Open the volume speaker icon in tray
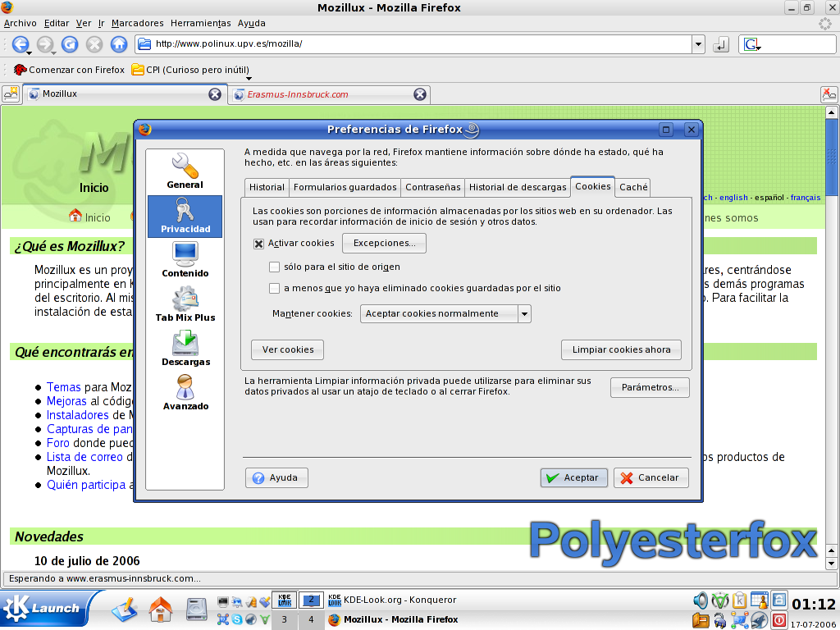The image size is (840, 630). (701, 600)
